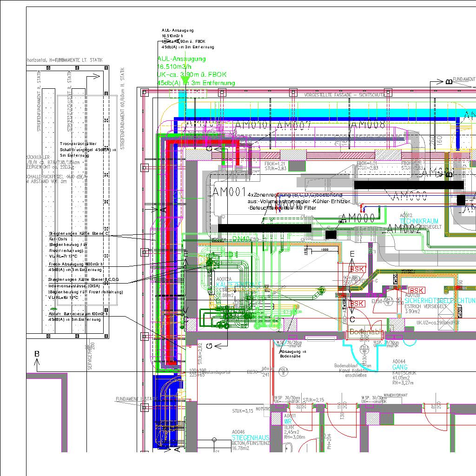Select the cyan 'TECHNIKRAUM' room label
Viewport: 476px width, 476px height.
coord(419,221)
